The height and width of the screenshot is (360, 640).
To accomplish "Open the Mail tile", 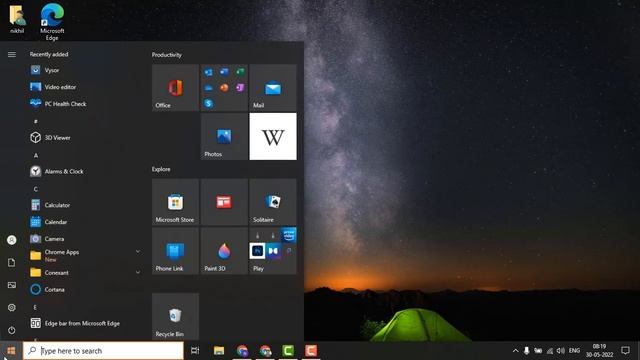I will pyautogui.click(x=273, y=87).
